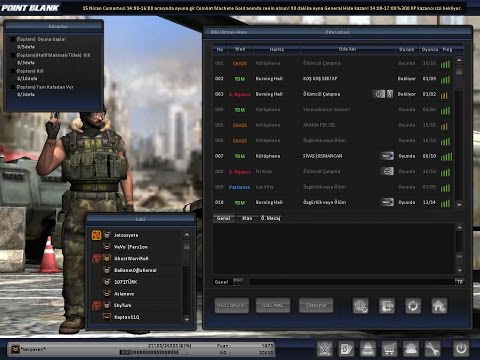Click the power exit icon
This screenshot has width=480, height=360.
point(461,349)
